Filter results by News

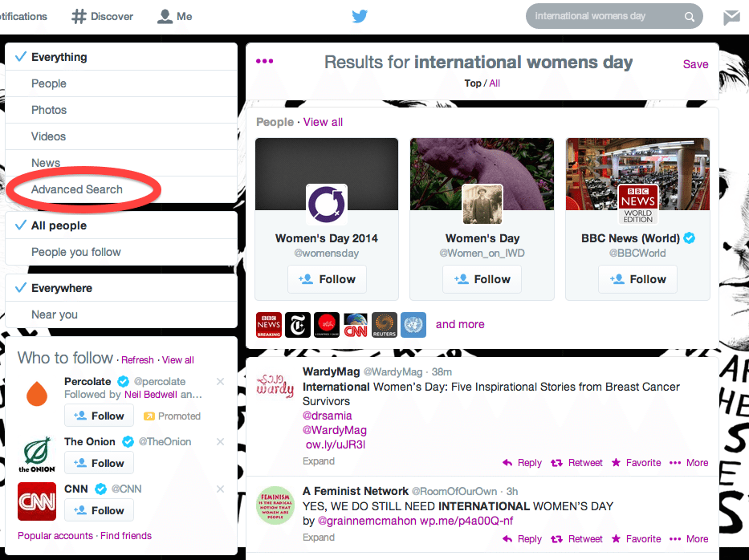click(121, 163)
